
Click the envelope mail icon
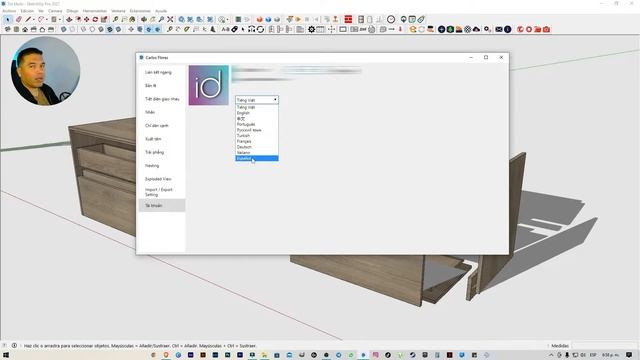click(499, 29)
